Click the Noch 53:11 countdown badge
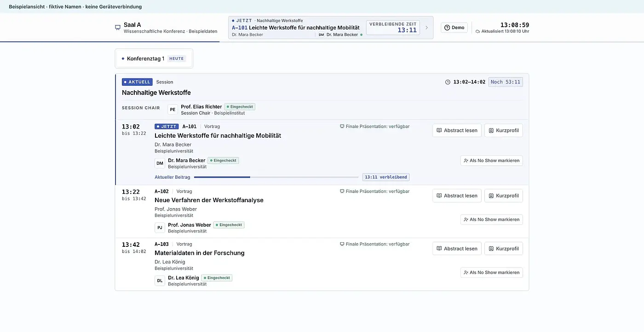Image resolution: width=644 pixels, height=332 pixels. [506, 82]
